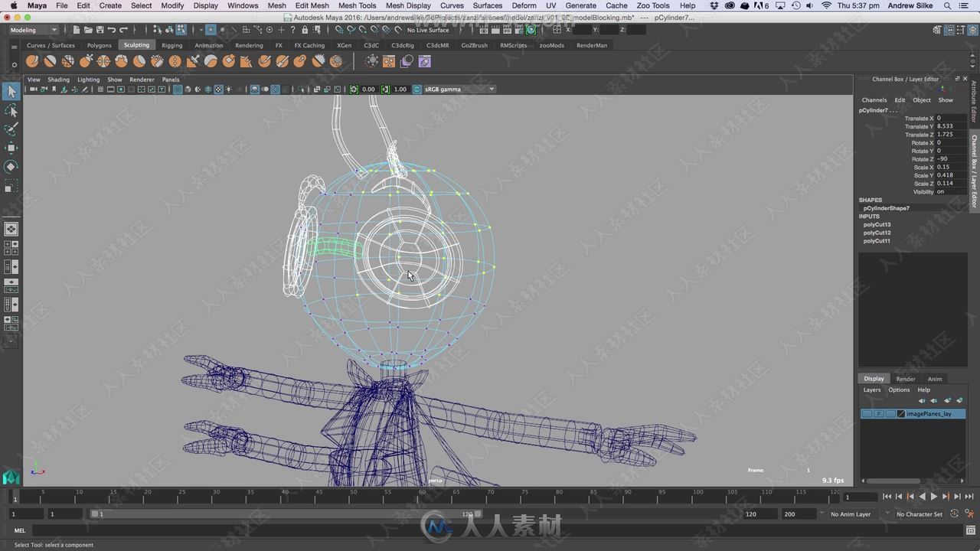Click the Redo arrow icon

click(x=123, y=30)
